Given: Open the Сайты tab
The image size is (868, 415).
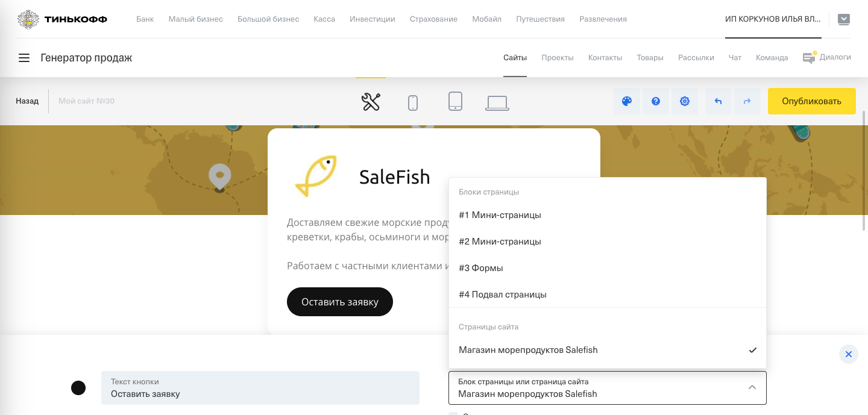Looking at the screenshot, I should (515, 58).
